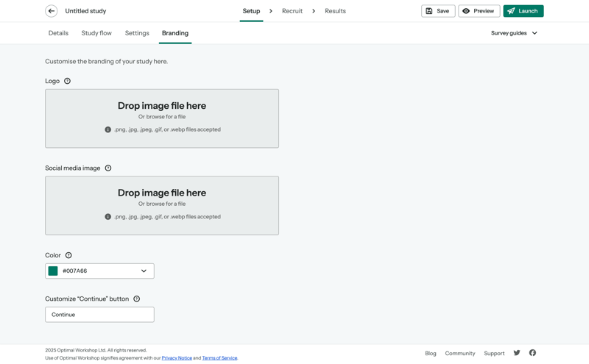Click the Continue button text field

click(x=99, y=315)
